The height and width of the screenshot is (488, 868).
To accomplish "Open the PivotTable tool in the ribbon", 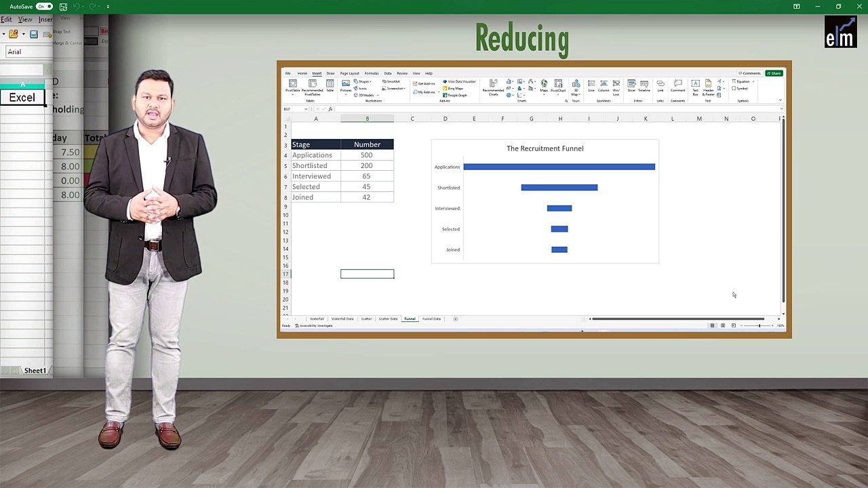I will (293, 86).
